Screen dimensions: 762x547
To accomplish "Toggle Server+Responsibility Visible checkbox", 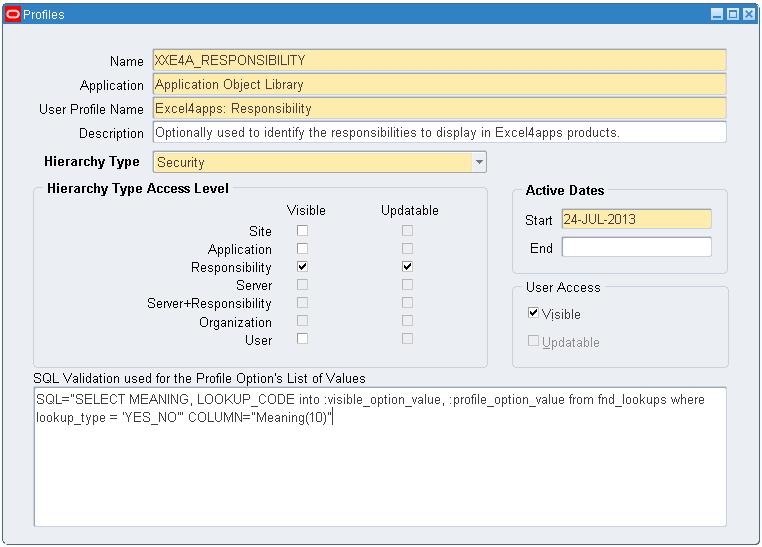I will (302, 303).
